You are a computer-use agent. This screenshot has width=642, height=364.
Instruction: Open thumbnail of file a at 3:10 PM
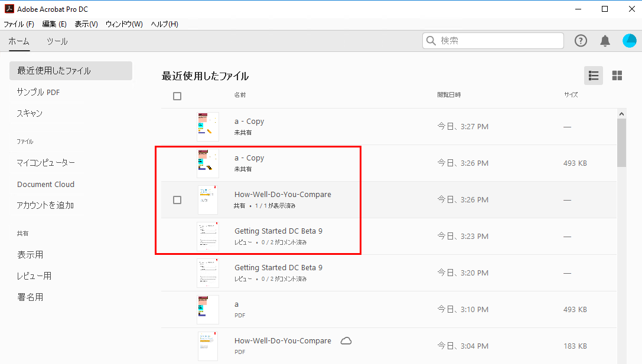pos(207,310)
